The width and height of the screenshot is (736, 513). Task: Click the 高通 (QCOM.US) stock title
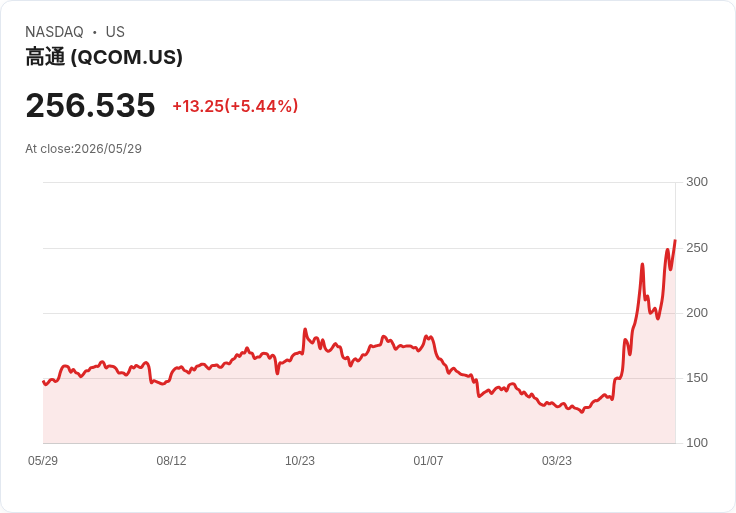tap(104, 57)
